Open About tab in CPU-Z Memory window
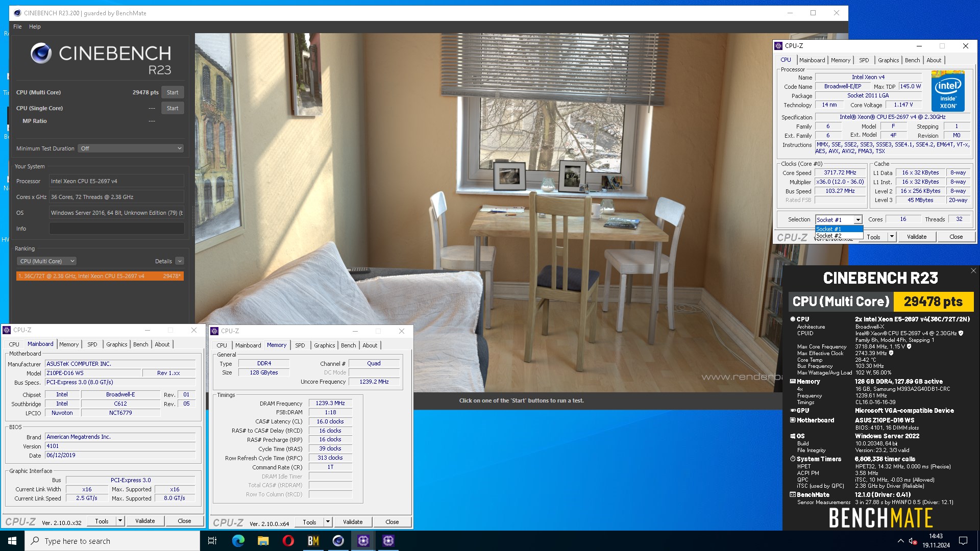980x551 pixels. pyautogui.click(x=370, y=345)
